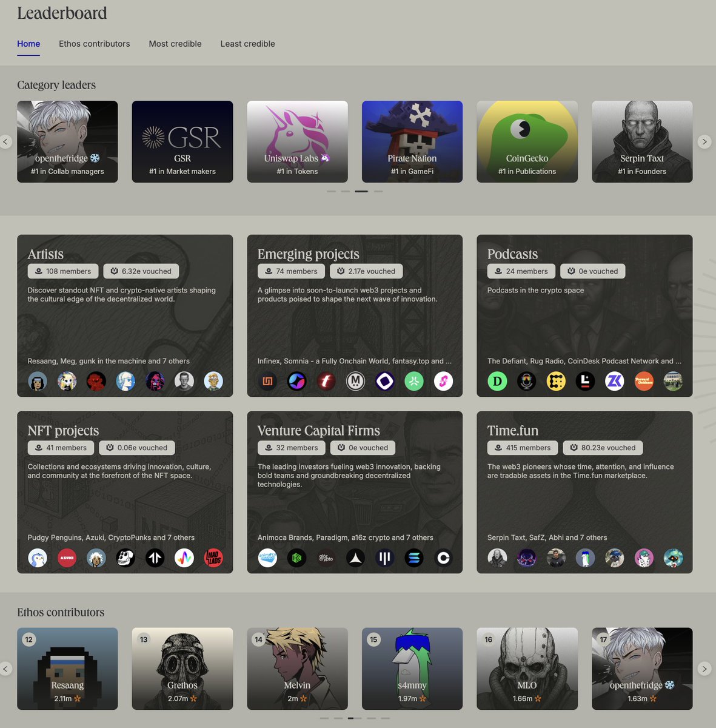Open the Least credible tab

click(247, 44)
